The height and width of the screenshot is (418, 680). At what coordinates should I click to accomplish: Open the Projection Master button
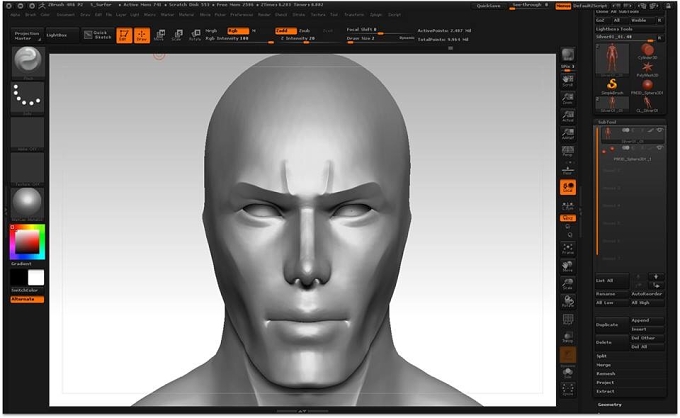coord(27,36)
